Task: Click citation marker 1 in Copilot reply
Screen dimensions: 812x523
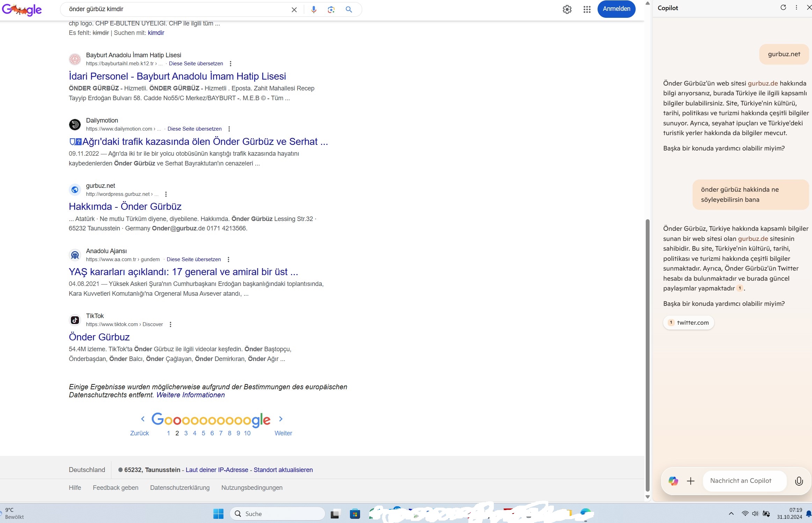Action: (740, 288)
